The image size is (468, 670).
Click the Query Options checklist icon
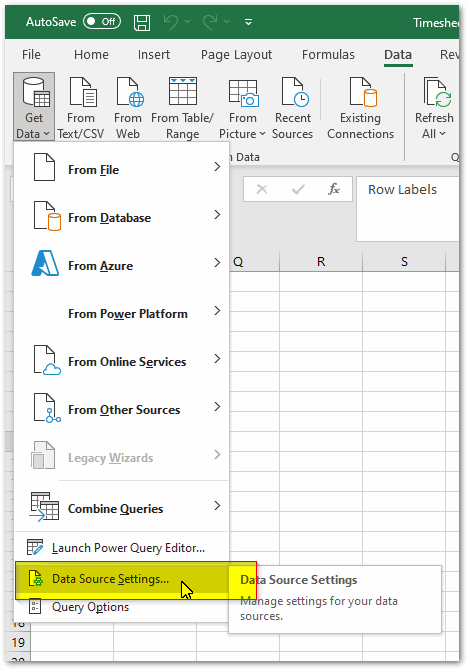(35, 606)
